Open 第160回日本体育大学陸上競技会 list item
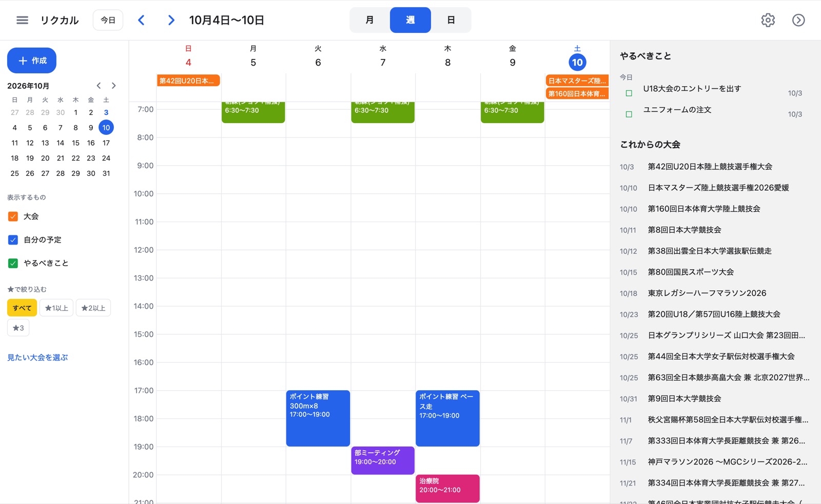Viewport: 821px width, 504px height. [715, 209]
